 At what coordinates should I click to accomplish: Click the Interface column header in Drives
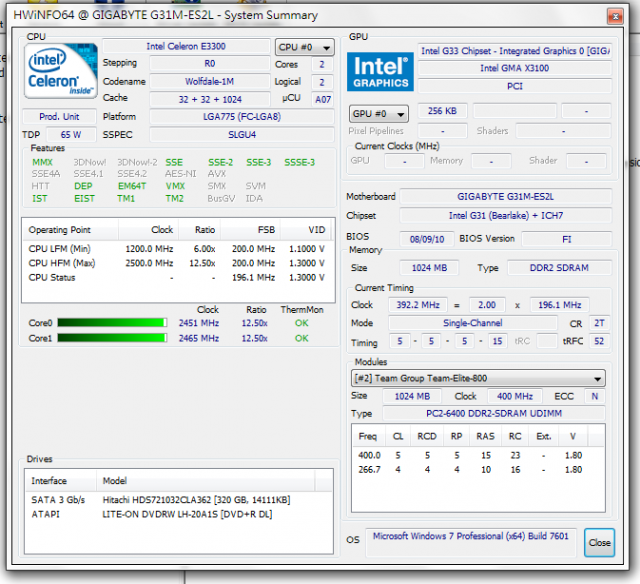click(61, 481)
